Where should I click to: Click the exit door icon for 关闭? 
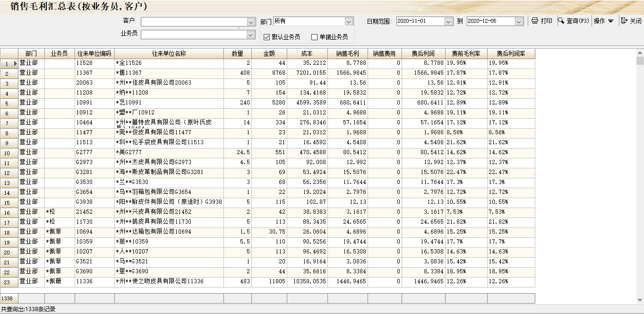[x=624, y=21]
